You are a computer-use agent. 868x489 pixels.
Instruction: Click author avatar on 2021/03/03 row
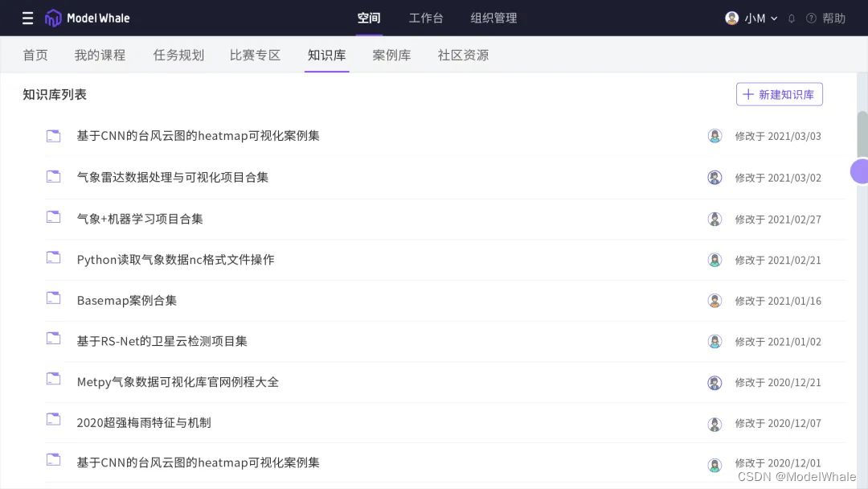pos(714,136)
